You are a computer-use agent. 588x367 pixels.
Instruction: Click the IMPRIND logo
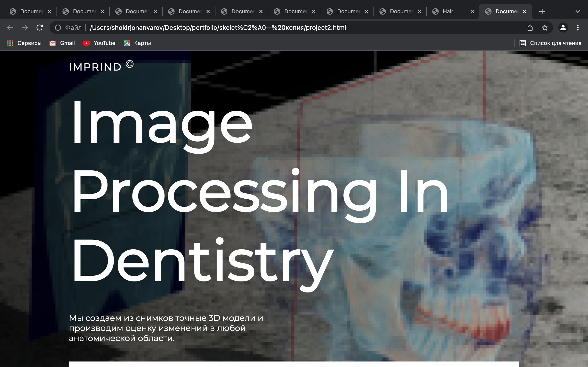tap(101, 66)
